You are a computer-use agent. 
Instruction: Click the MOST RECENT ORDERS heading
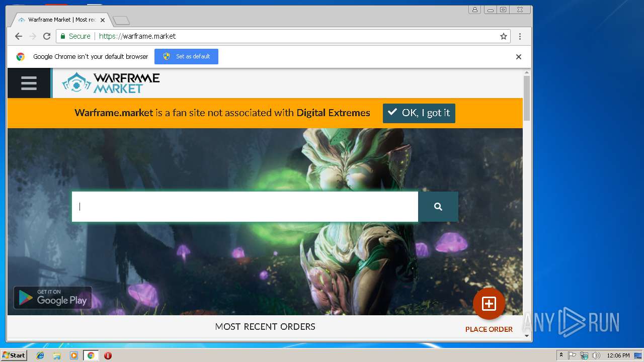tap(265, 326)
